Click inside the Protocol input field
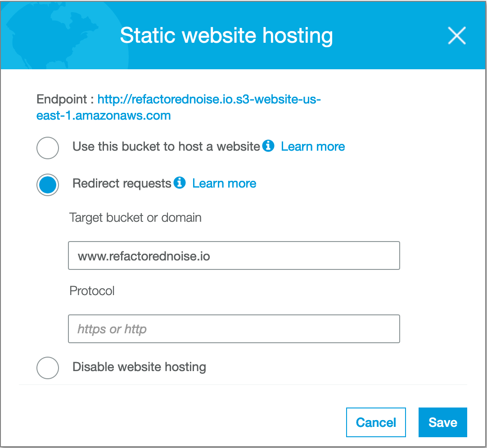487x448 pixels. (x=234, y=329)
